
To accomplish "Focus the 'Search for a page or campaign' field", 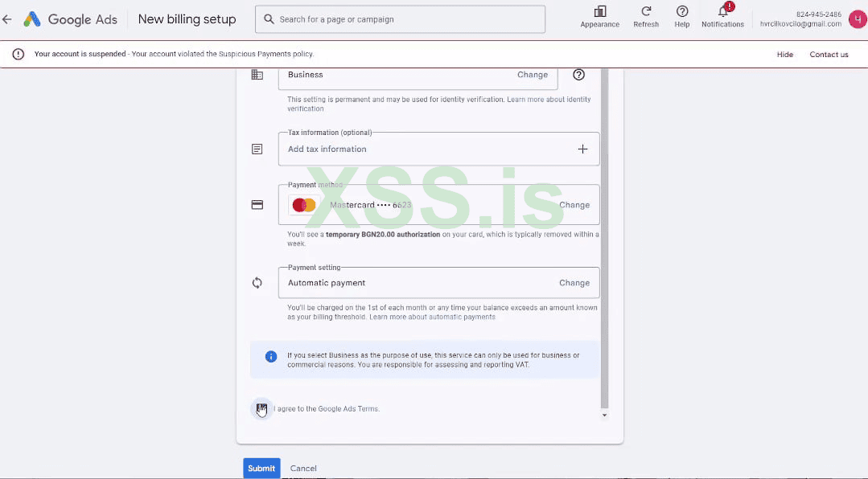I will 400,19.
